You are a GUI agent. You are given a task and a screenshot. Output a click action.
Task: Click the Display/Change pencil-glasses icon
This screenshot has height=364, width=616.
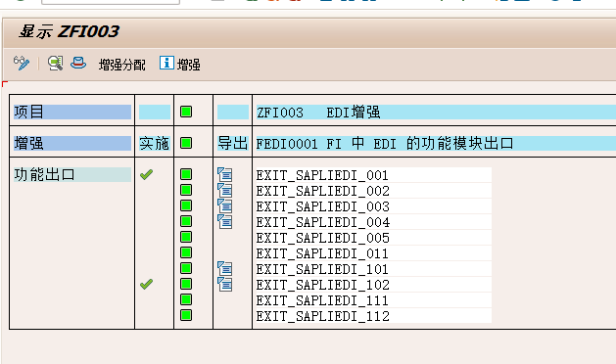tap(22, 64)
